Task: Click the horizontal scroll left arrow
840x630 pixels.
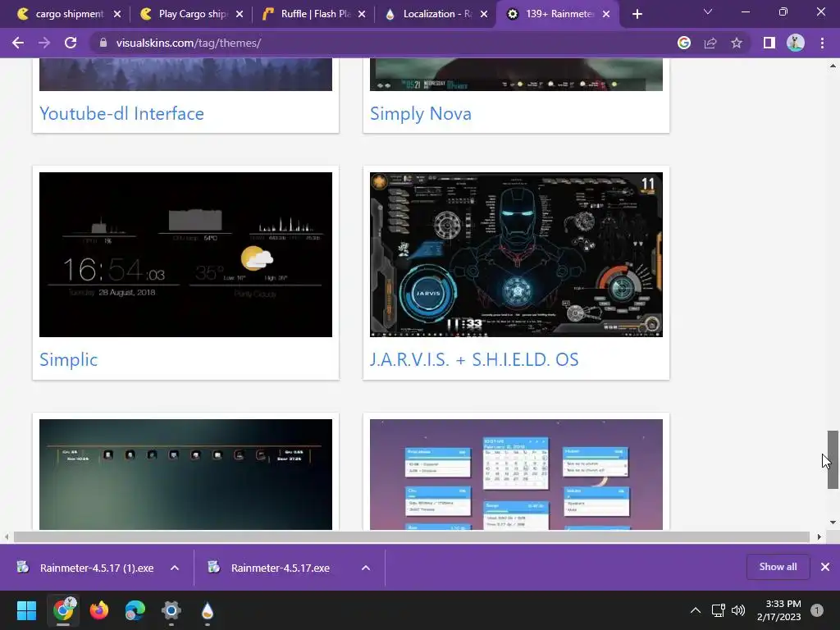Action: (7, 536)
